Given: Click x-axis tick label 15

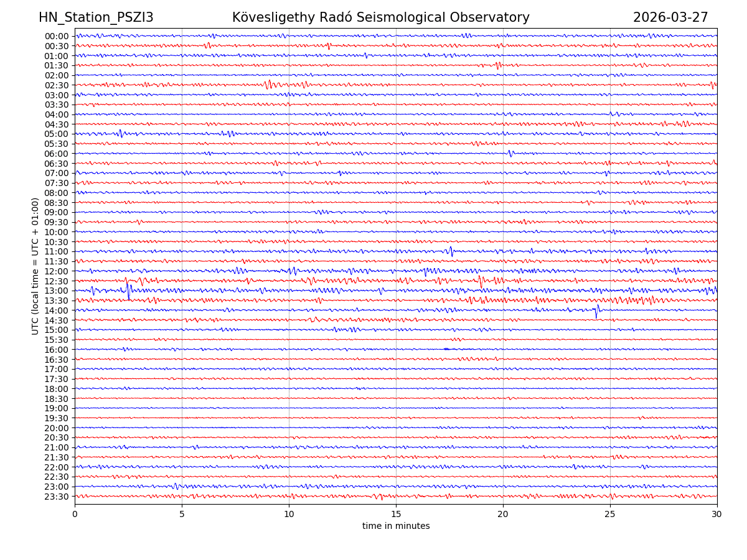Looking at the screenshot, I should [396, 515].
